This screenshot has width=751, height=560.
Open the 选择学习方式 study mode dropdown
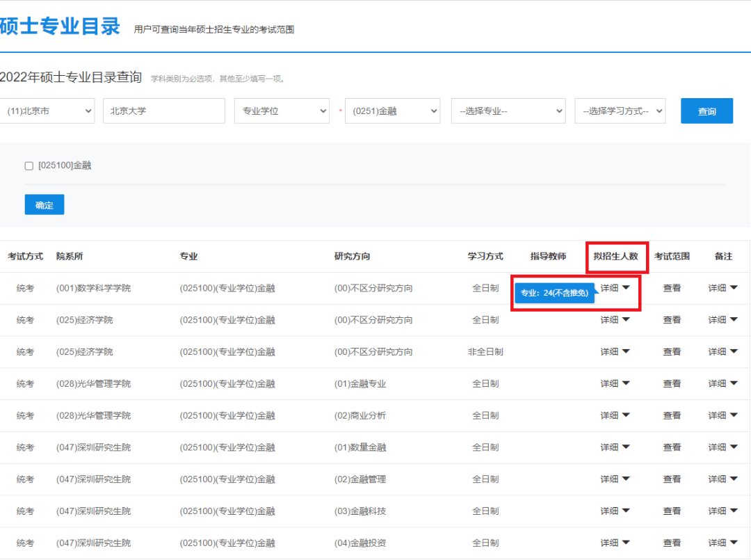(620, 111)
